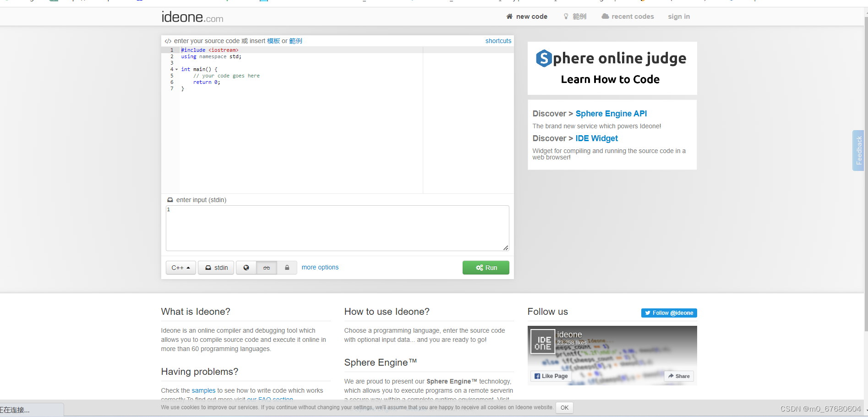Click line number 1 in editor gutter
Image resolution: width=868 pixels, height=417 pixels.
[x=172, y=50]
